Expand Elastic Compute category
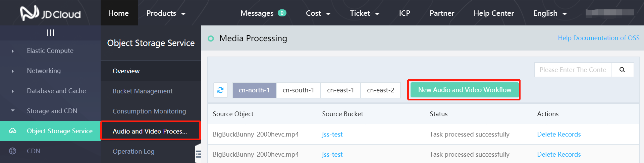The height and width of the screenshot is (163, 644). (x=13, y=51)
